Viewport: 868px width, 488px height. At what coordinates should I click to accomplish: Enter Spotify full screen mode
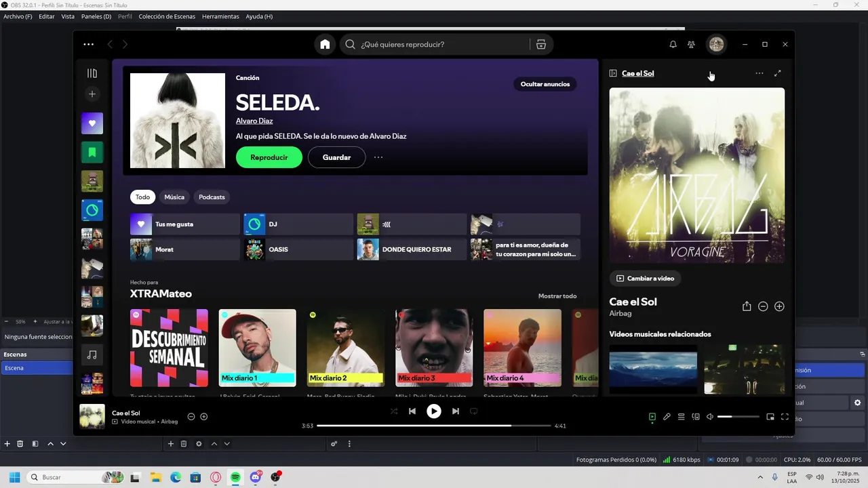[x=785, y=417]
